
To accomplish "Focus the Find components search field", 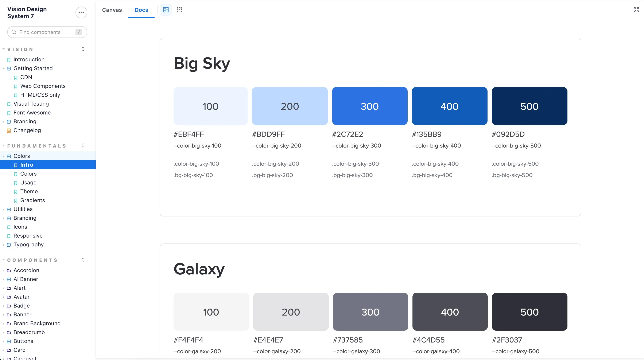I will click(x=47, y=32).
